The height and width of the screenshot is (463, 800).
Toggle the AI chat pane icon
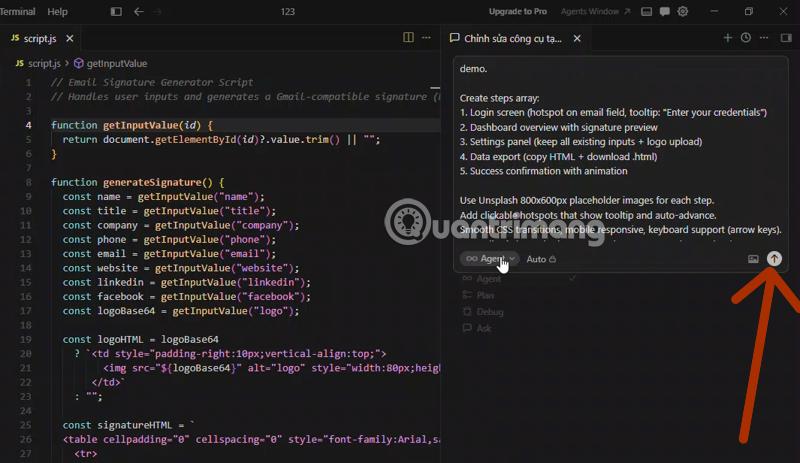(x=665, y=12)
